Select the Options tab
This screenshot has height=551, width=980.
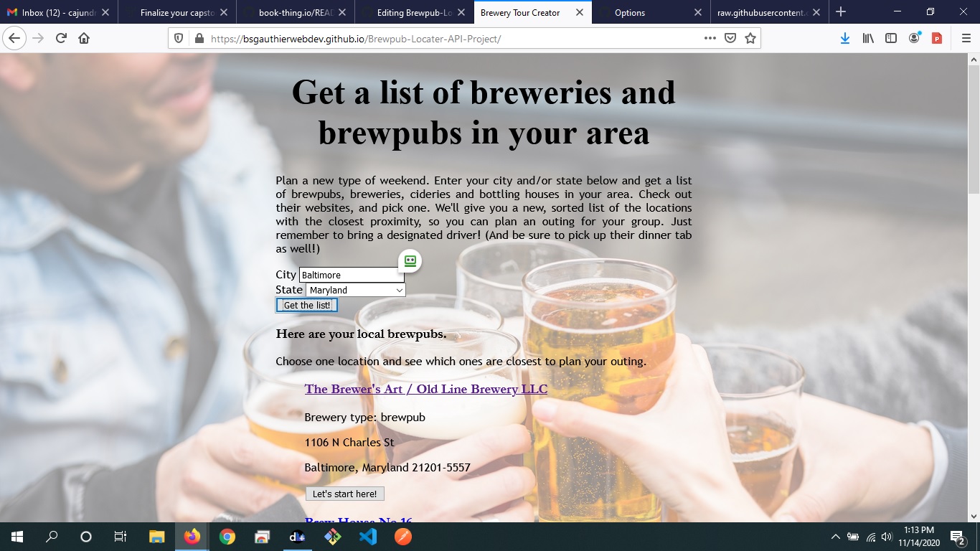651,12
